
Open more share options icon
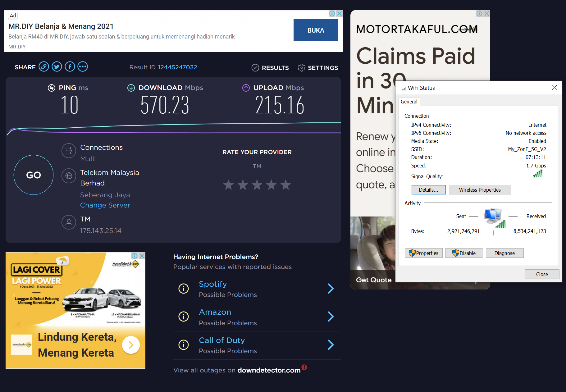point(83,67)
